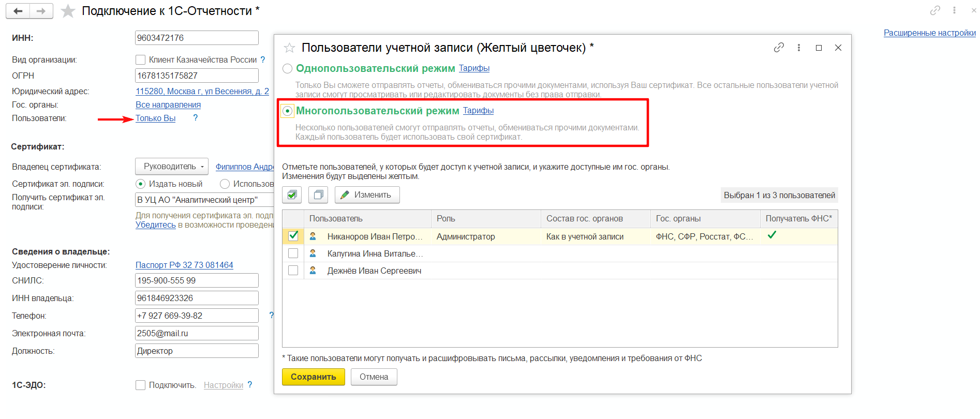Screen dimensions: 980x419
Task: Get link icon in main window header
Action: 935,10
